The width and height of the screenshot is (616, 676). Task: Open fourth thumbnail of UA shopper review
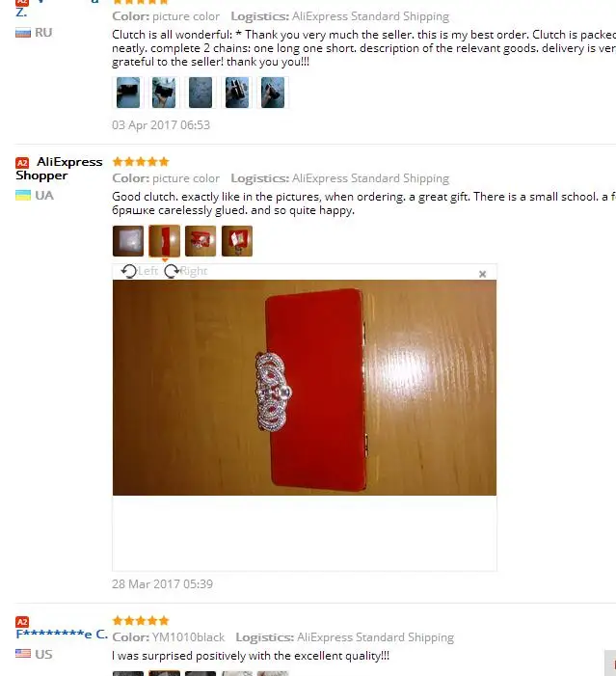(237, 240)
